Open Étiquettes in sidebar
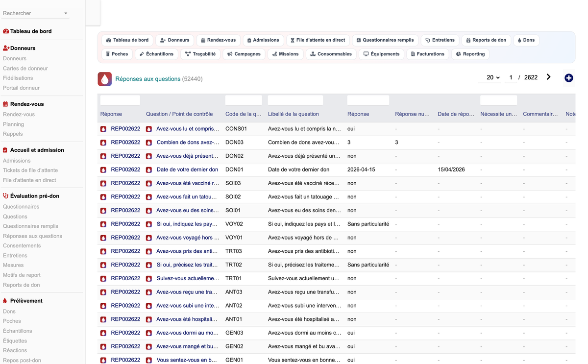This screenshot has height=364, width=588. tap(15, 341)
